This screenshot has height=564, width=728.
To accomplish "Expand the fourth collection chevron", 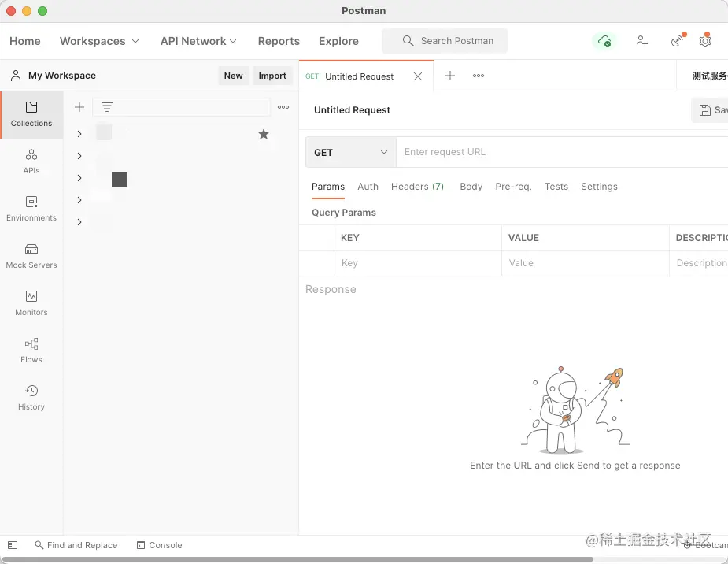I will tap(79, 200).
